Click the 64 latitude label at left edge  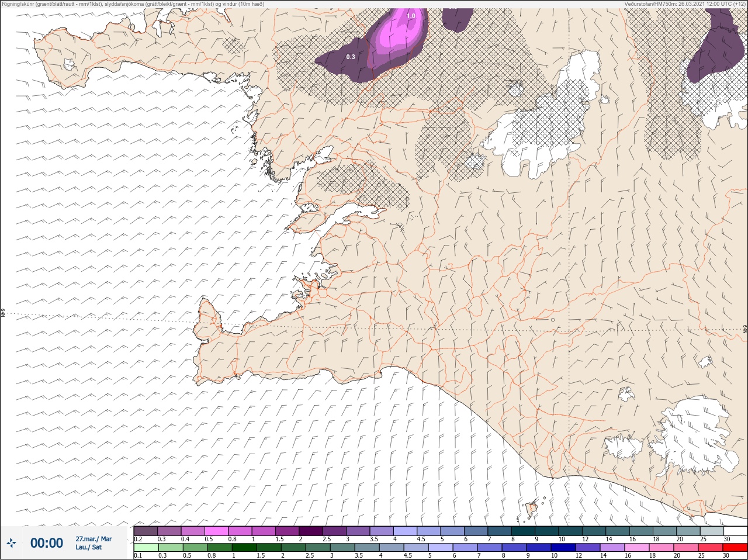(x=3, y=313)
